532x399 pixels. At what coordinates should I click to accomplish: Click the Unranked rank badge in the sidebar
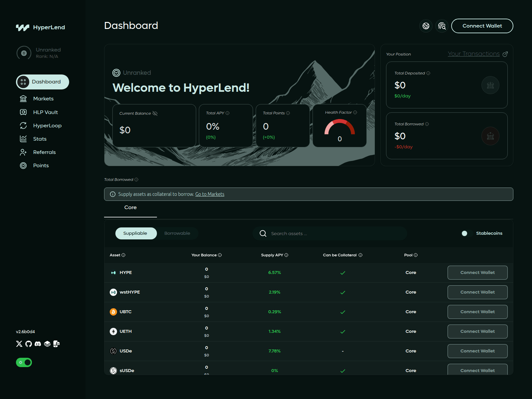pos(24,53)
